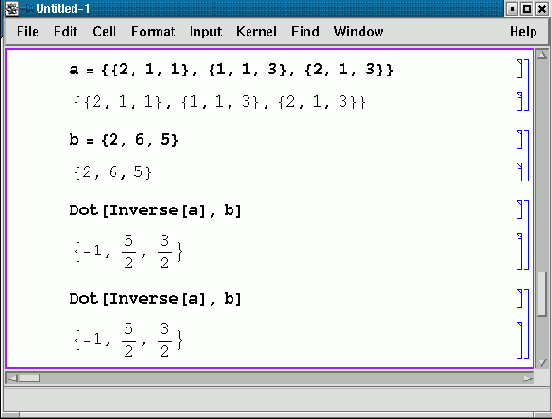Open the Cell menu

pyautogui.click(x=104, y=32)
